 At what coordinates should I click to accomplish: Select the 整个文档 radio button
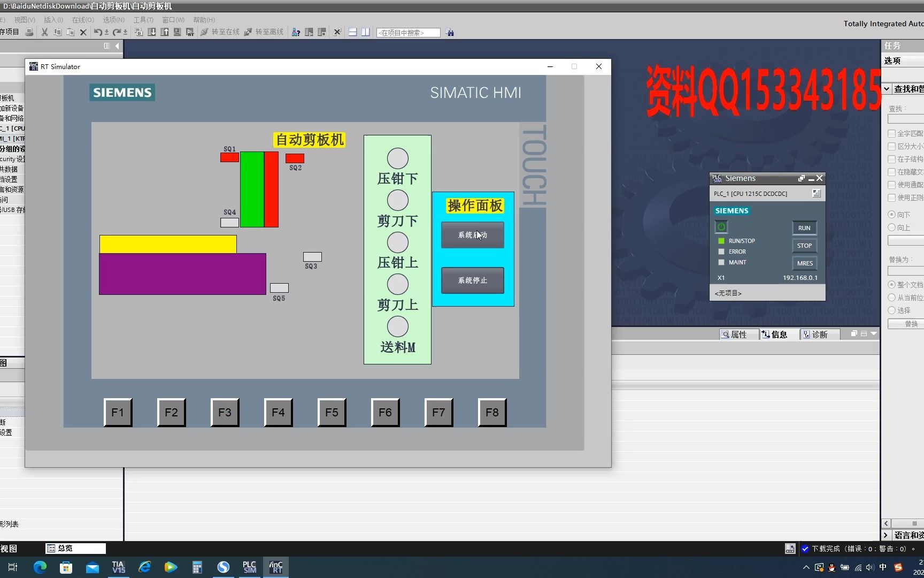[891, 284]
